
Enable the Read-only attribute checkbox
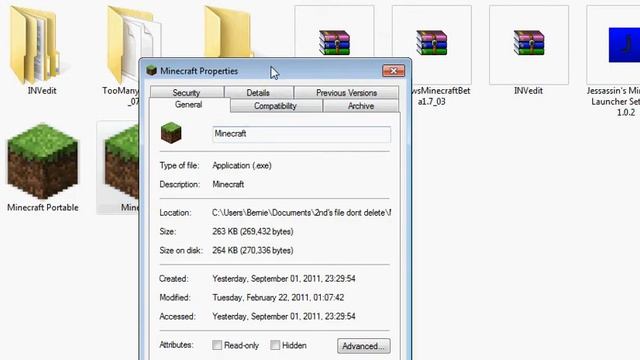217,345
